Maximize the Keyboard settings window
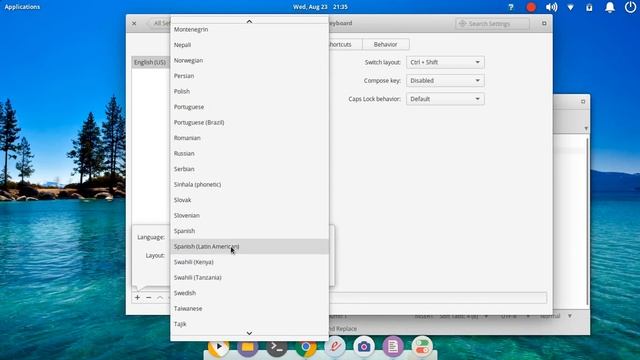This screenshot has height=360, width=640. pyautogui.click(x=544, y=24)
